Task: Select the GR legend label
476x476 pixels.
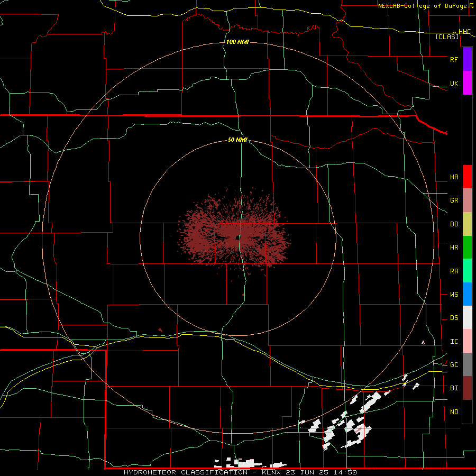Action: coord(454,200)
